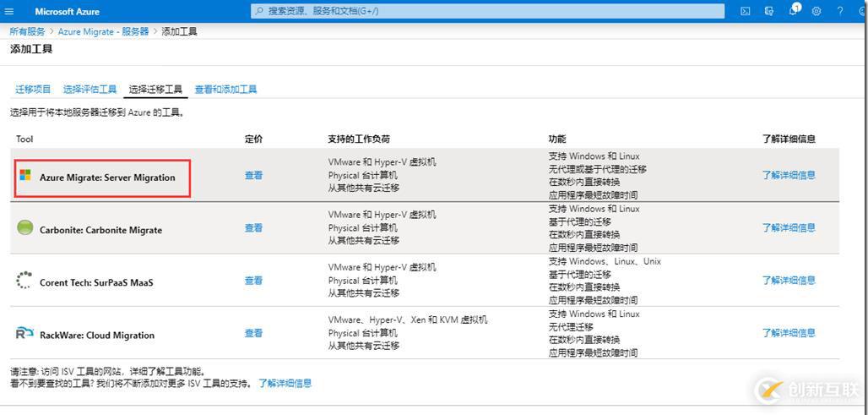Open the notifications bell

coord(793,10)
